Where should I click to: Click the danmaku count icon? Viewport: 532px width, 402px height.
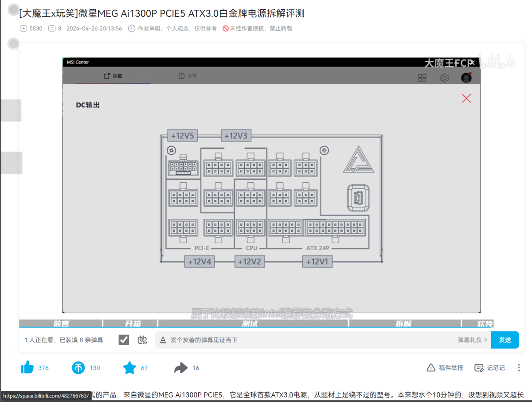(x=51, y=28)
